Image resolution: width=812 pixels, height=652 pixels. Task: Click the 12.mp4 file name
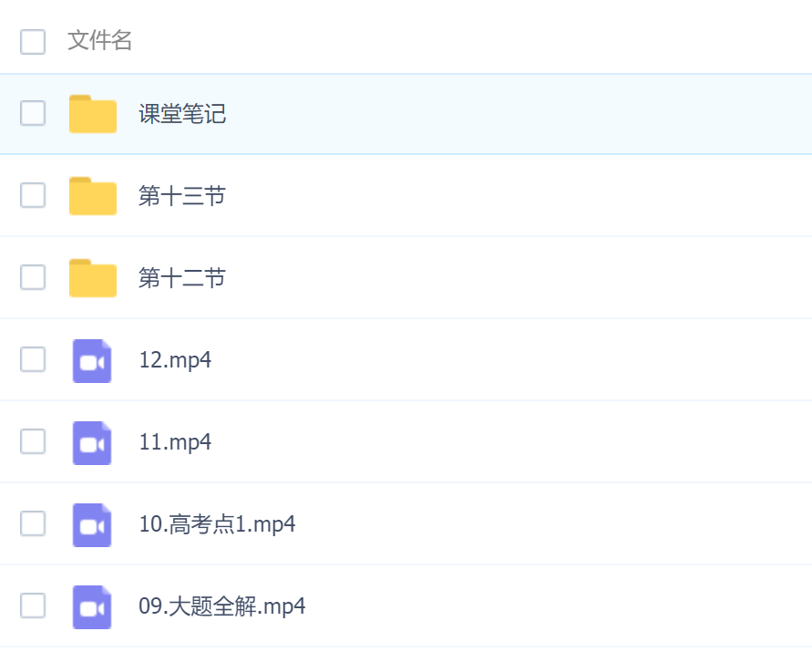(x=175, y=360)
